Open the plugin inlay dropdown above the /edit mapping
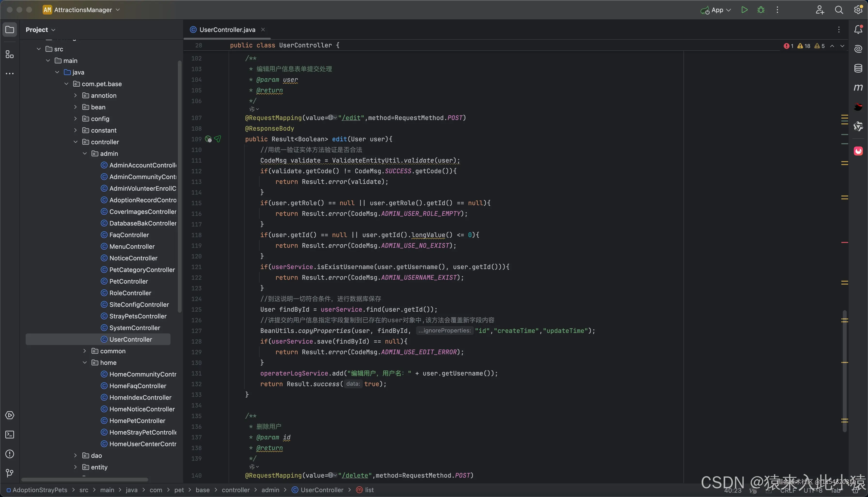This screenshot has width=868, height=497. (254, 109)
